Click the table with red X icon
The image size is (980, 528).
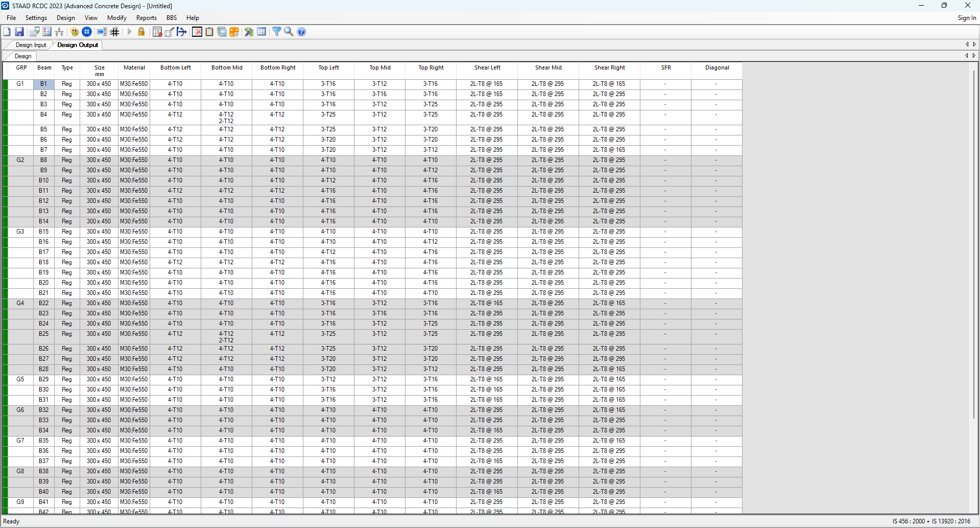pos(197,32)
